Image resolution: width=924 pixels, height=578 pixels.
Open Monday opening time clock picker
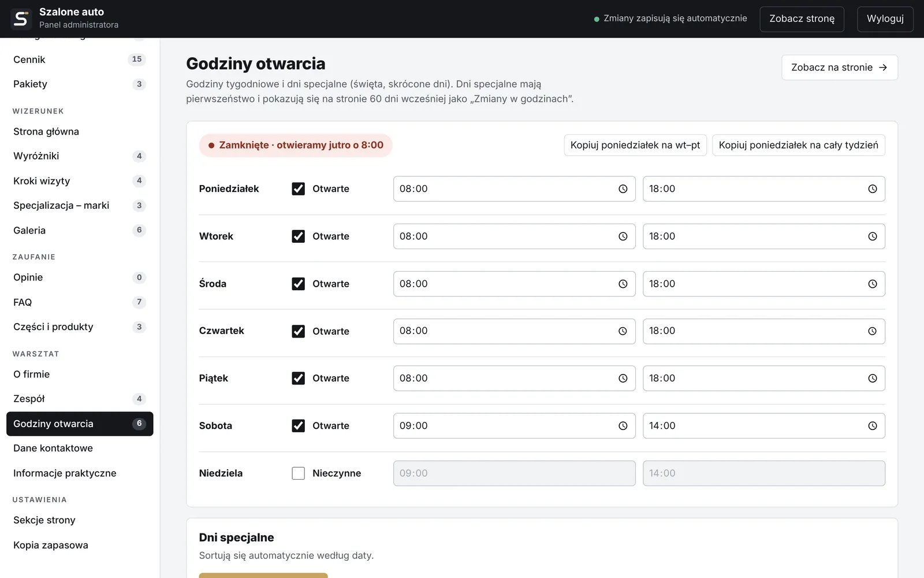coord(623,189)
